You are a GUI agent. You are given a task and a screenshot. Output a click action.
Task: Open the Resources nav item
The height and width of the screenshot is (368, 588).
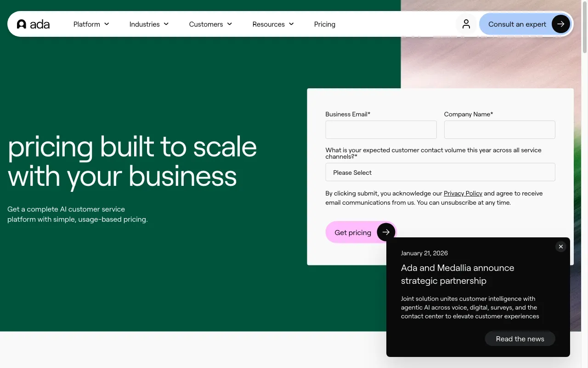pos(273,24)
